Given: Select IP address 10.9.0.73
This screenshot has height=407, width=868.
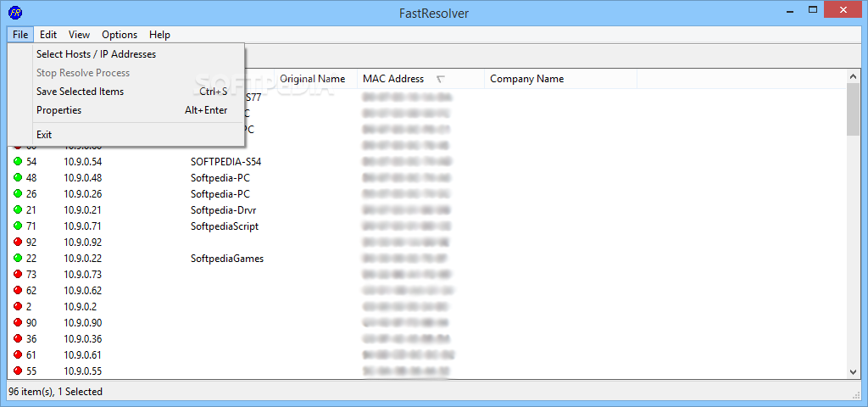Looking at the screenshot, I should [83, 274].
